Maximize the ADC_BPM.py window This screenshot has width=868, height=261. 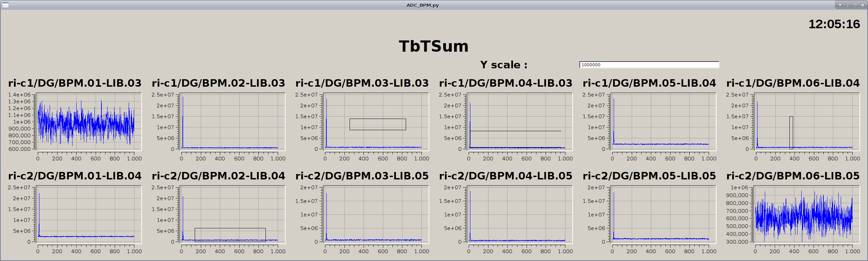tap(855, 5)
